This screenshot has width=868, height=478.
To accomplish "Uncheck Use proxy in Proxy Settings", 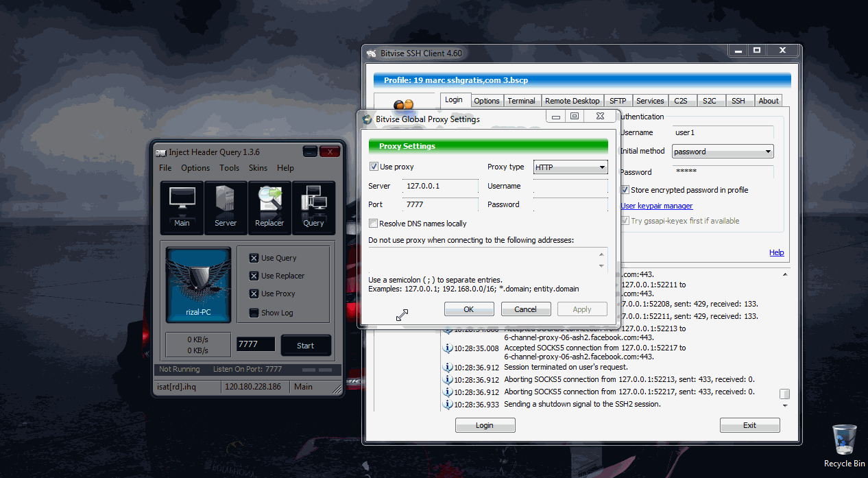I will pyautogui.click(x=374, y=167).
